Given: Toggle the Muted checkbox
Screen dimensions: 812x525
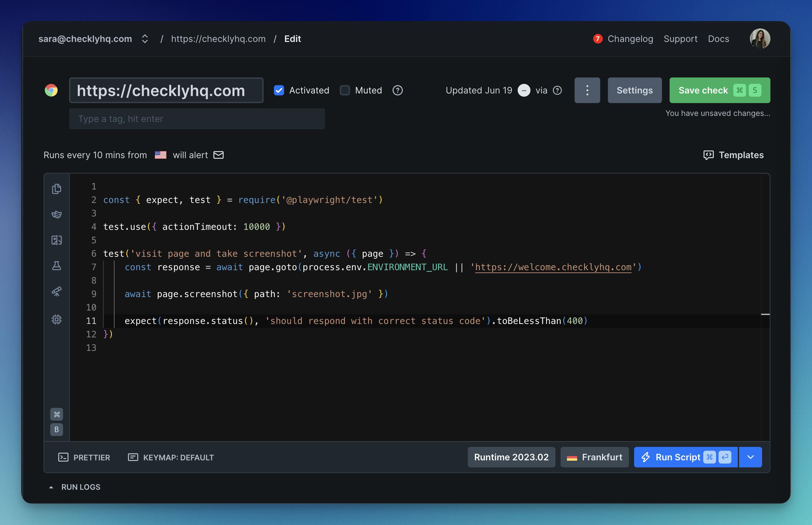Looking at the screenshot, I should click(x=345, y=90).
